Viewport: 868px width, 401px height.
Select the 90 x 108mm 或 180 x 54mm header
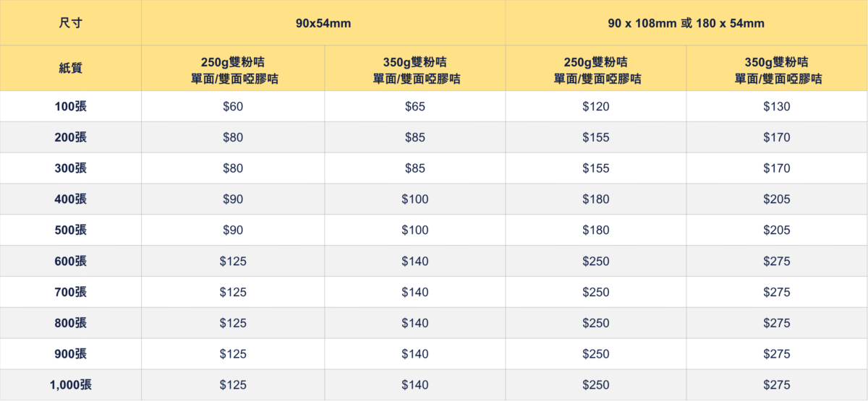[x=686, y=23]
